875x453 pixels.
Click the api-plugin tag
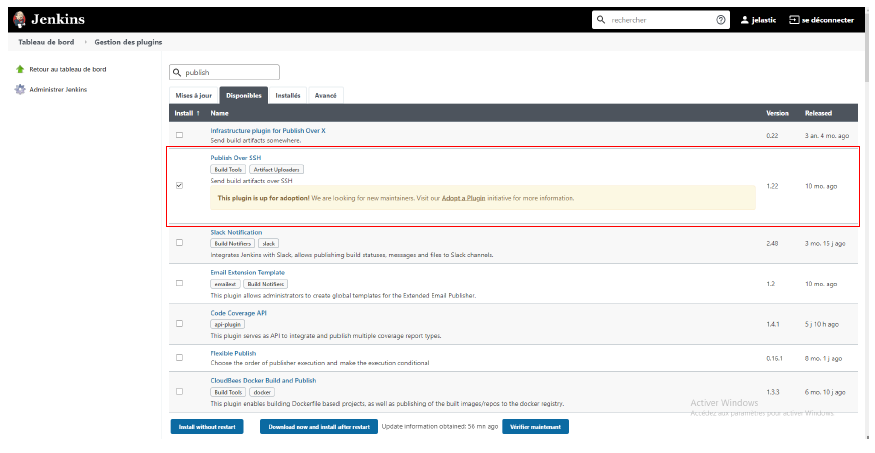coord(228,324)
